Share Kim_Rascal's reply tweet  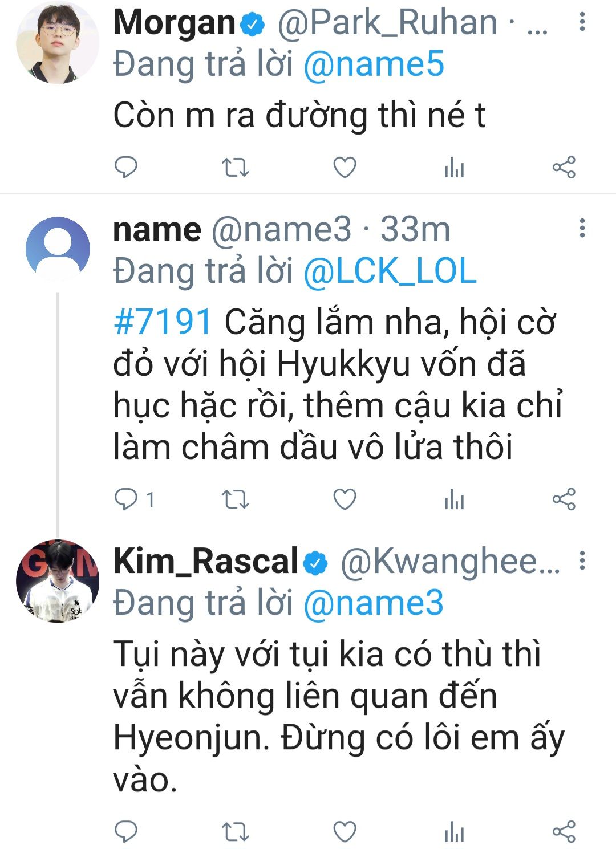point(564,832)
